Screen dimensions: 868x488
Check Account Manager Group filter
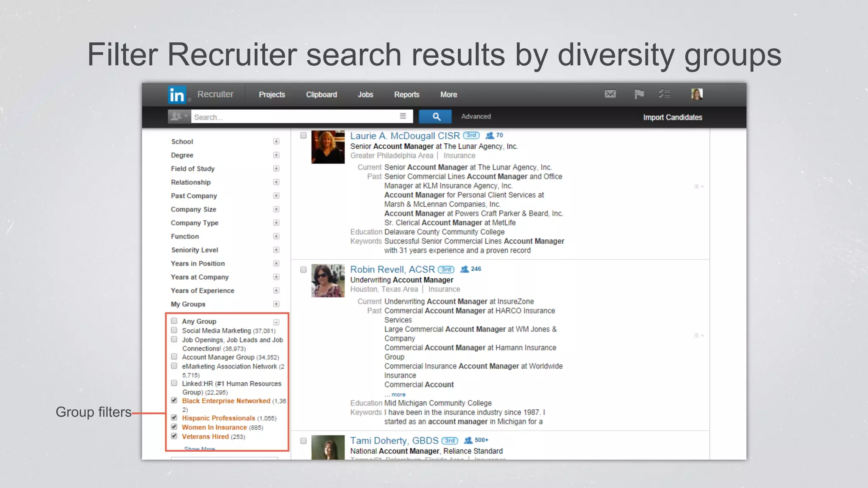coord(174,357)
